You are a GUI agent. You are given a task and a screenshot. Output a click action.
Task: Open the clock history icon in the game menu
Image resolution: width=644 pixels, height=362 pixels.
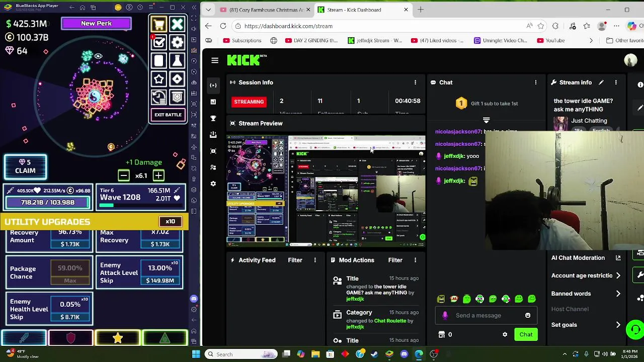[x=158, y=97]
